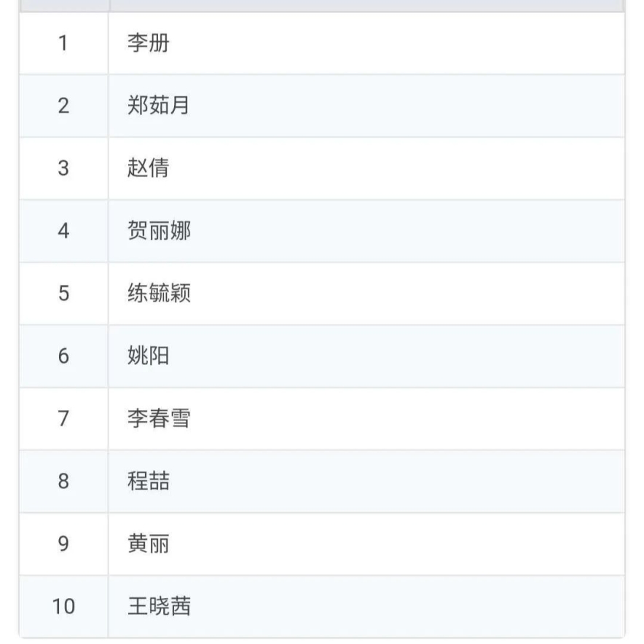The image size is (644, 644).
Task: Select the row number 2 cell
Action: tap(63, 106)
